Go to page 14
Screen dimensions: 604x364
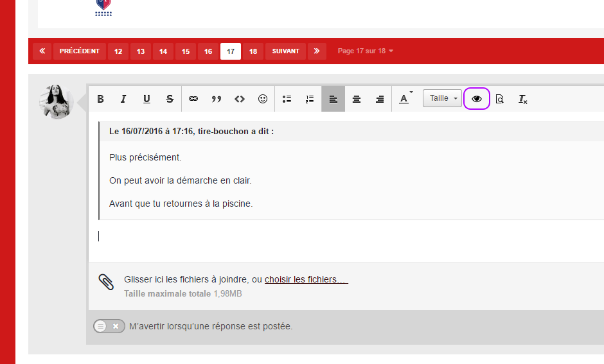coord(163,51)
